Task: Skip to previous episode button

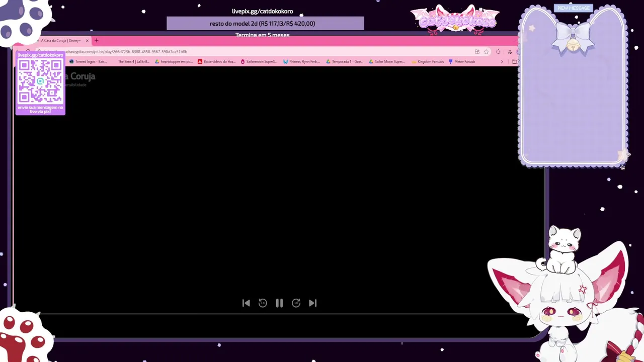Action: (246, 303)
